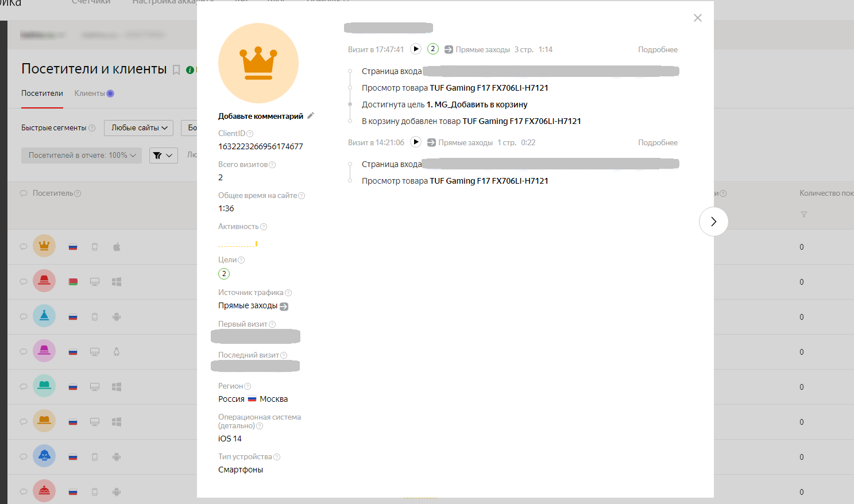854x504 pixels.
Task: Click activity chart bar under Активность
Action: point(256,244)
